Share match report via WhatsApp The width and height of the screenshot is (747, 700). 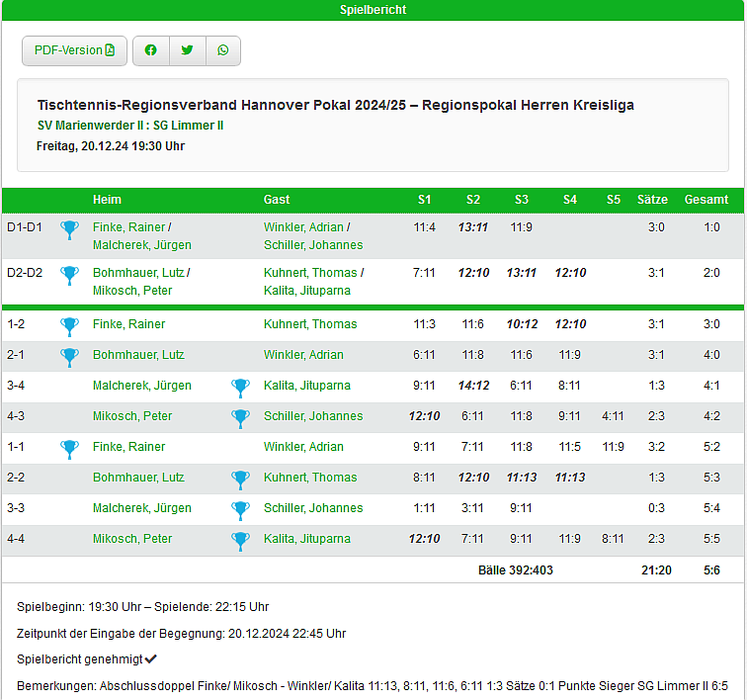pos(223,50)
